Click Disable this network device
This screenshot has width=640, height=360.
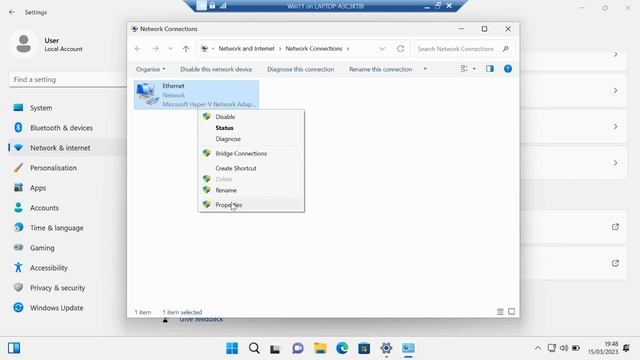click(216, 69)
